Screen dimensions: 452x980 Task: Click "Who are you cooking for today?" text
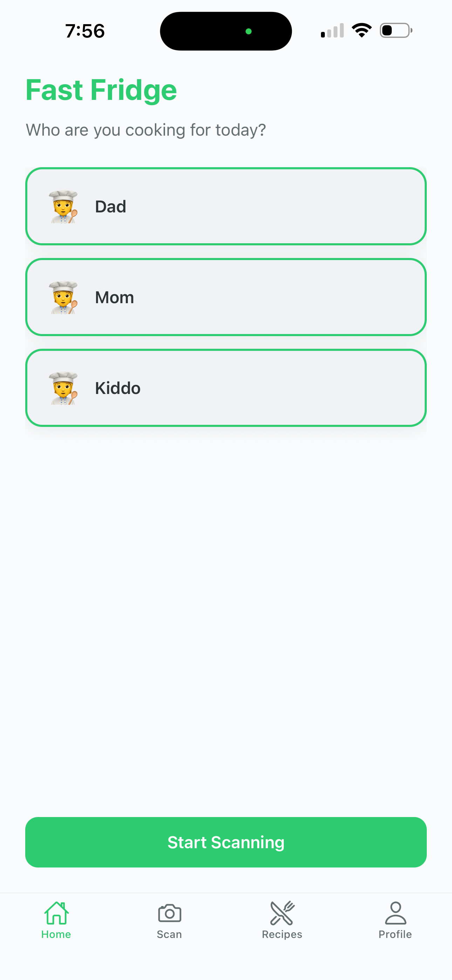(146, 130)
